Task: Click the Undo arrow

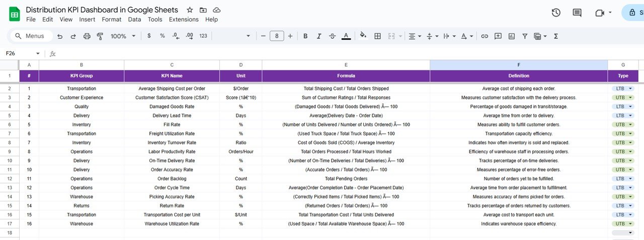Action: pyautogui.click(x=60, y=36)
